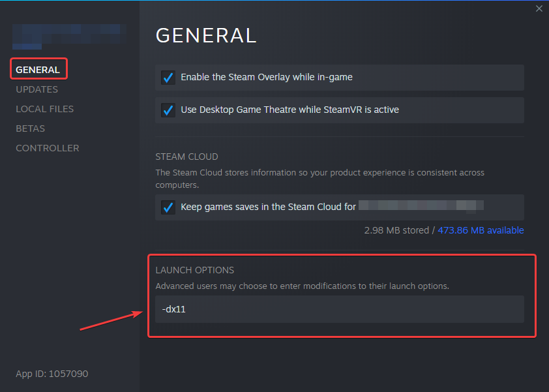The image size is (549, 392).
Task: Click the App ID: 1057090 text
Action: pos(52,374)
